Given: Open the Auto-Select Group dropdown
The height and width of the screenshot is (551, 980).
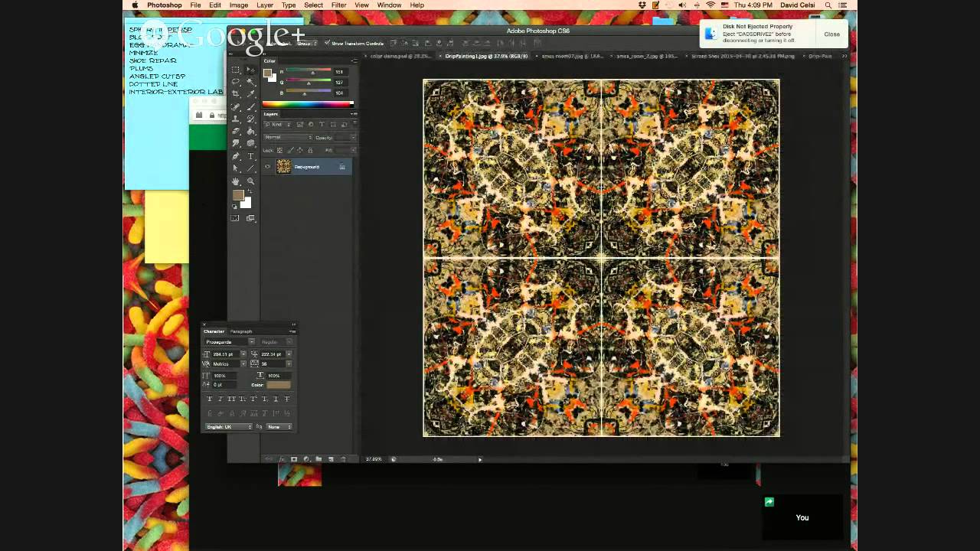Looking at the screenshot, I should (x=307, y=43).
